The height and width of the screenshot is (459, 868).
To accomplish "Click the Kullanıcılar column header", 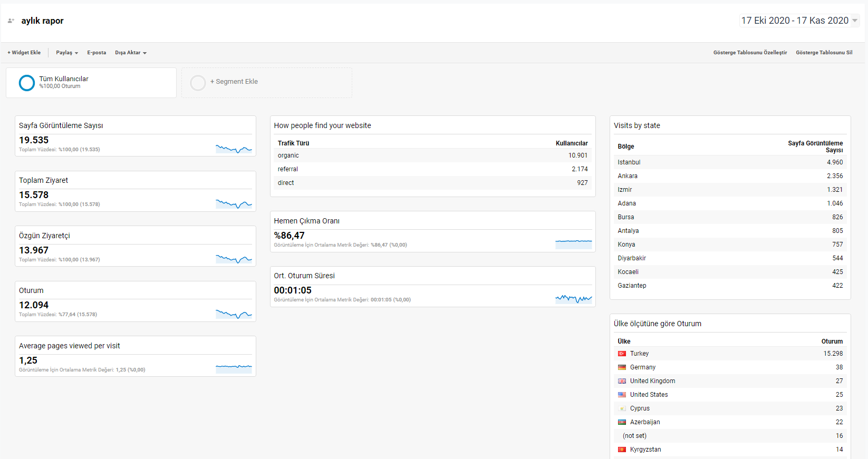I will pos(572,143).
